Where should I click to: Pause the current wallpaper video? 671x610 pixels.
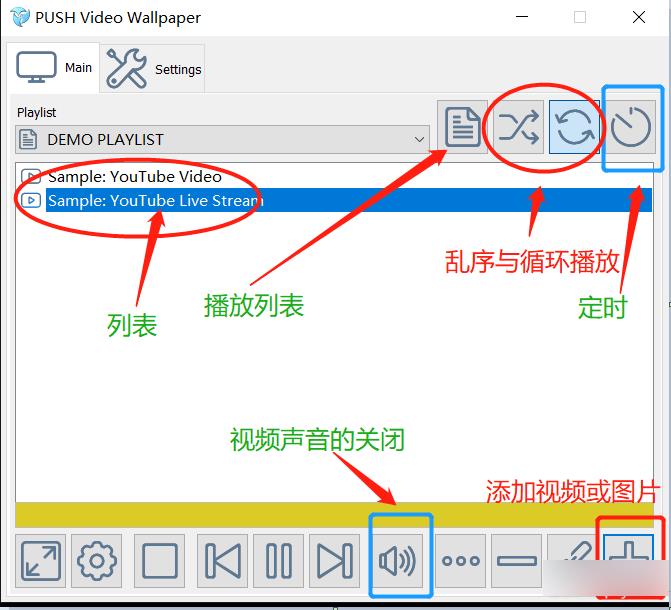[279, 561]
